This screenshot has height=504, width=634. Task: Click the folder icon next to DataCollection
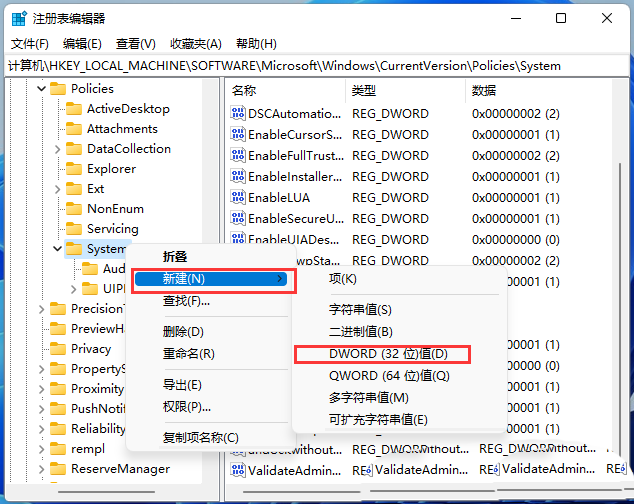73,149
